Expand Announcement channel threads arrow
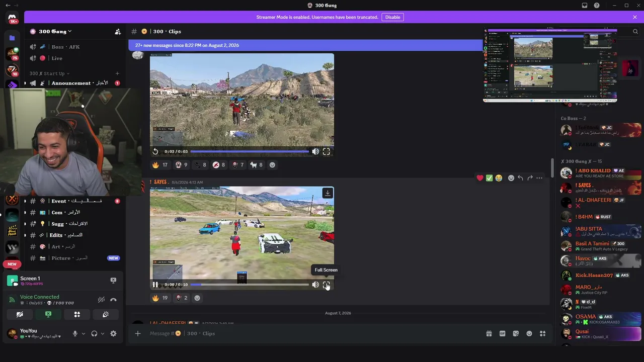This screenshot has width=644, height=362. 25,83
